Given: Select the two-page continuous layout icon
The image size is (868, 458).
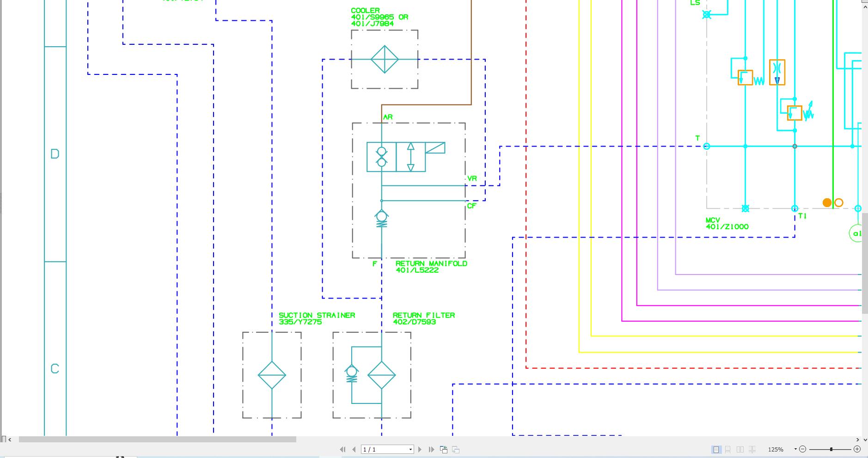Looking at the screenshot, I should tap(753, 449).
